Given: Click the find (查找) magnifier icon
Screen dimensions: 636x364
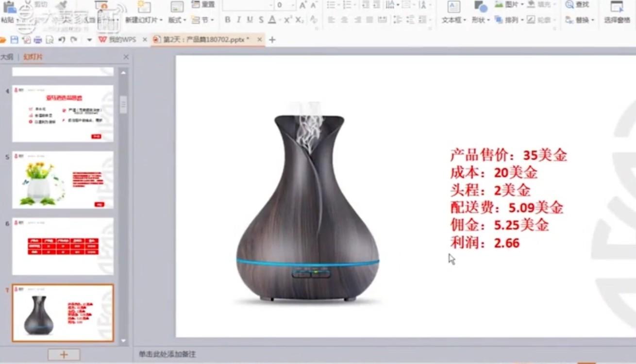Looking at the screenshot, I should [570, 4].
